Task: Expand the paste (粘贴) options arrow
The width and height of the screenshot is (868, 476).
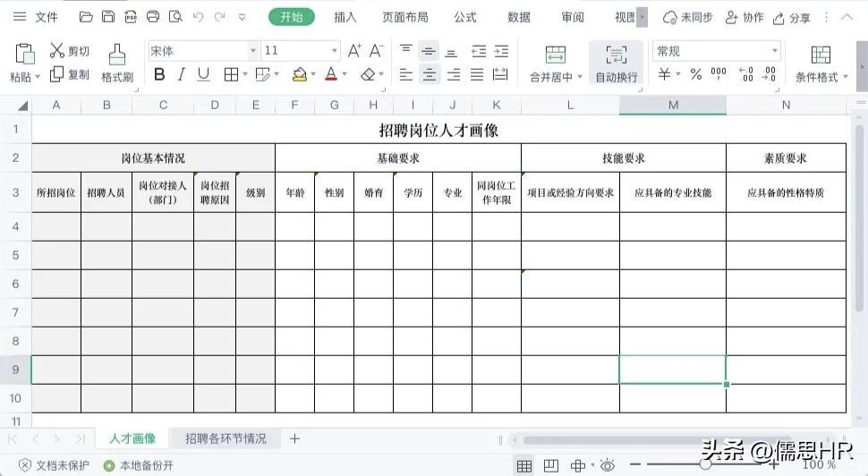Action: click(38, 77)
